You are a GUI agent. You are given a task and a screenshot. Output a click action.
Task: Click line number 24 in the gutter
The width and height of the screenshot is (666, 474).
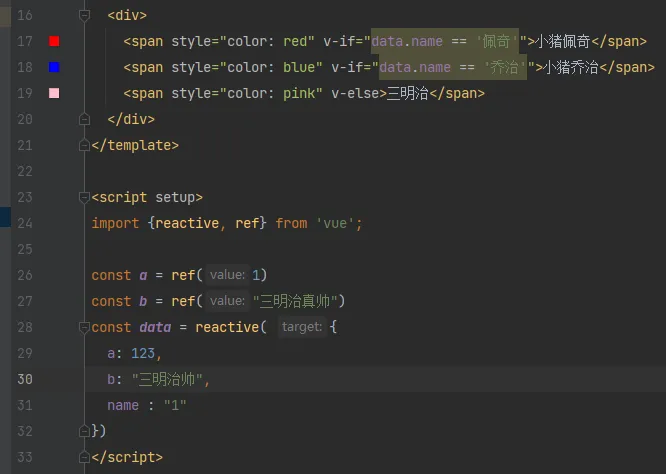25,223
